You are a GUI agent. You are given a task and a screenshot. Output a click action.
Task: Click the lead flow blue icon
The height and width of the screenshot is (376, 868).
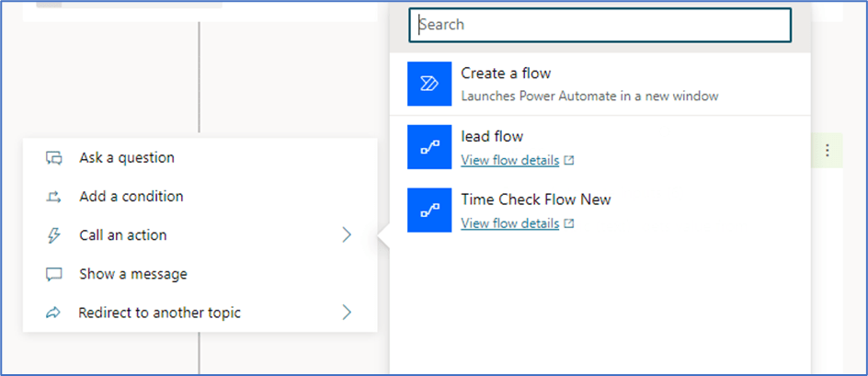(x=429, y=147)
